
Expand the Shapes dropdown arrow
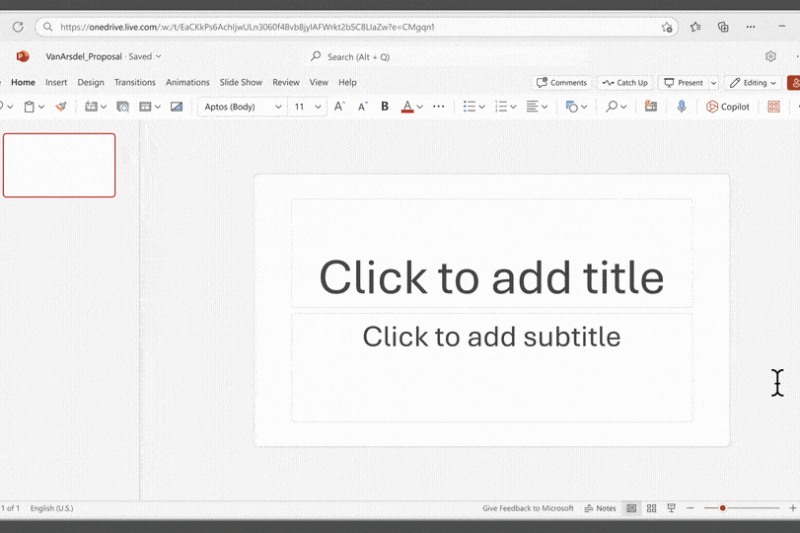pos(584,107)
